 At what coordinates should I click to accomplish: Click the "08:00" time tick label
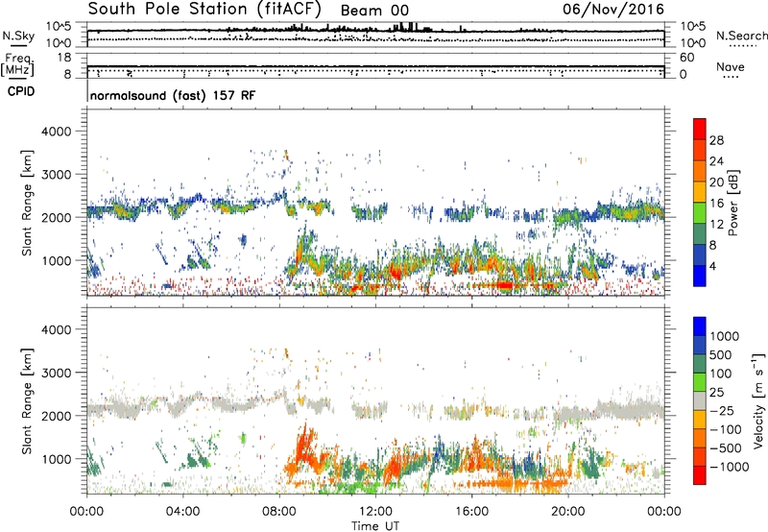[x=279, y=512]
